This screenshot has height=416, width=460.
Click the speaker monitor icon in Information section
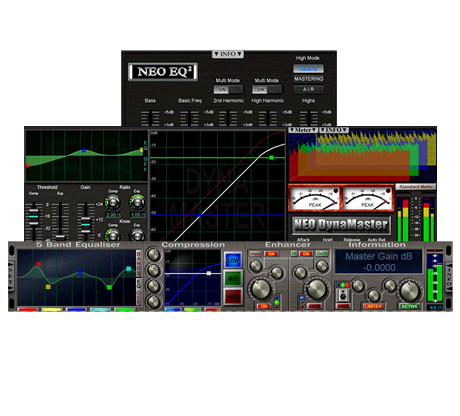coord(343,295)
